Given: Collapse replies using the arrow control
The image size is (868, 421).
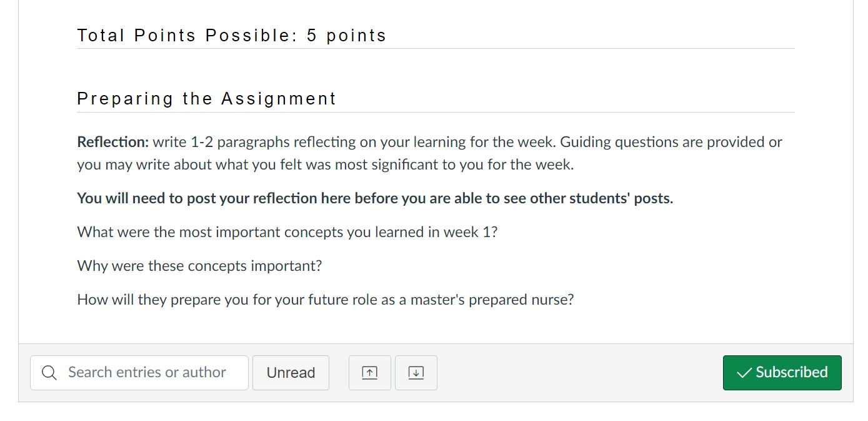Looking at the screenshot, I should pyautogui.click(x=369, y=372).
